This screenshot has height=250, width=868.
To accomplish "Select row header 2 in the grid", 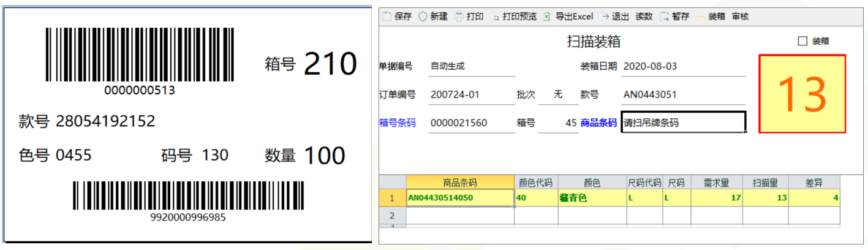I will [x=393, y=216].
